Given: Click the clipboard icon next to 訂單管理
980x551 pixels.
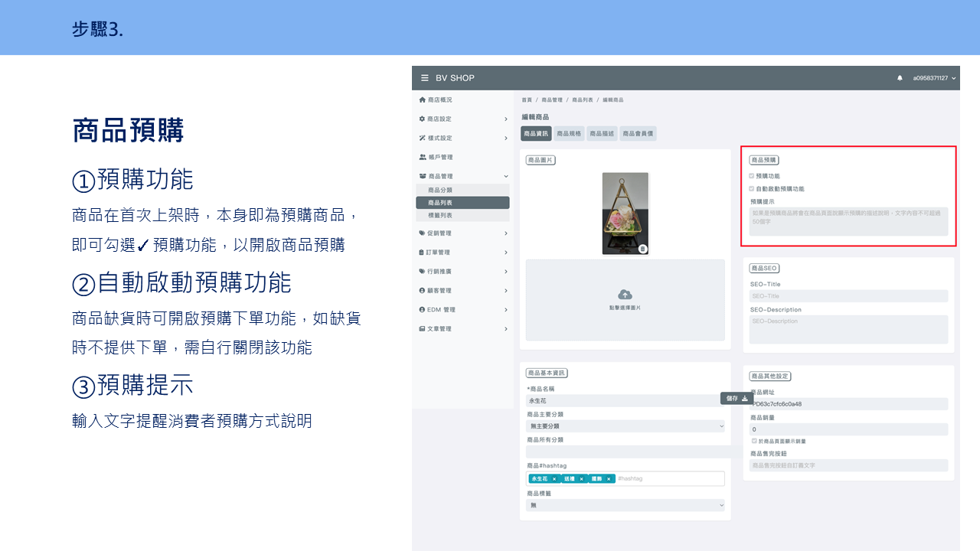Looking at the screenshot, I should point(422,252).
